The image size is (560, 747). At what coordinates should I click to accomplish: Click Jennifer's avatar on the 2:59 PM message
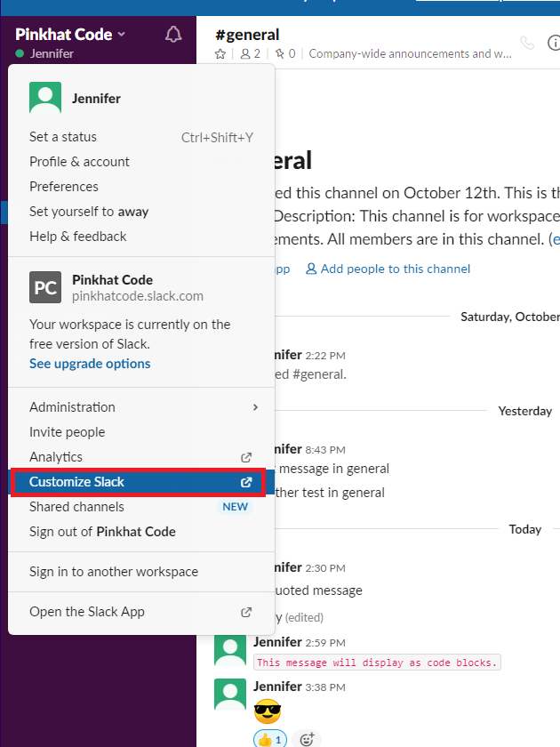(x=230, y=650)
